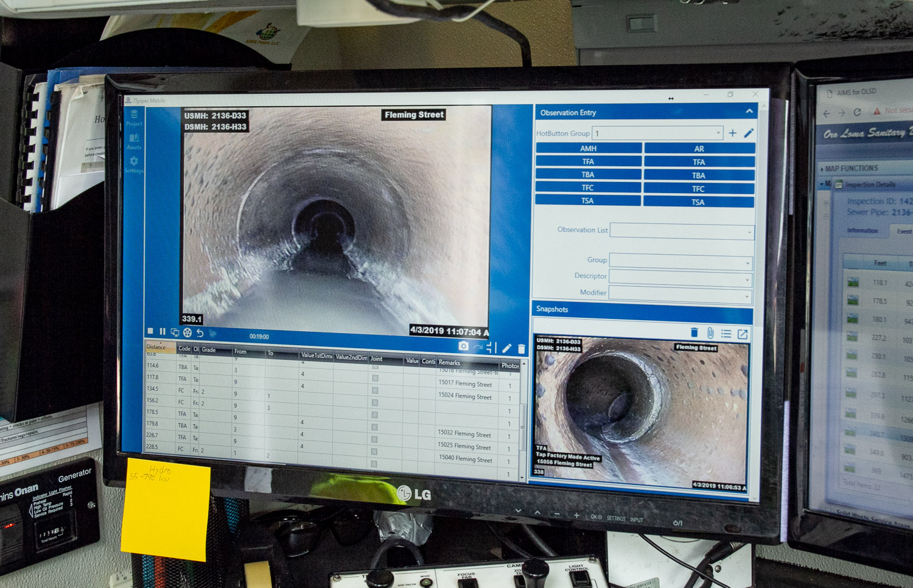913x588 pixels.
Task: Open the Modifier dropdown
Action: tap(681, 295)
